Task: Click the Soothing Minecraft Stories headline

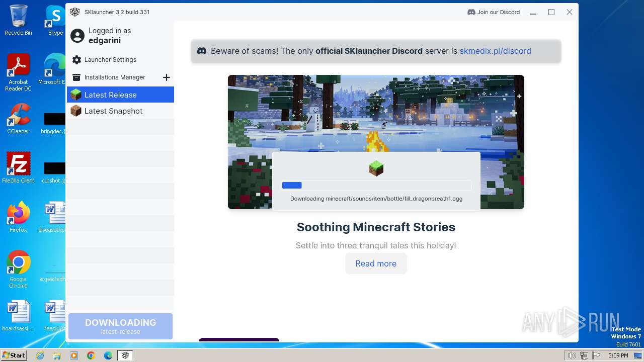Action: [x=376, y=227]
